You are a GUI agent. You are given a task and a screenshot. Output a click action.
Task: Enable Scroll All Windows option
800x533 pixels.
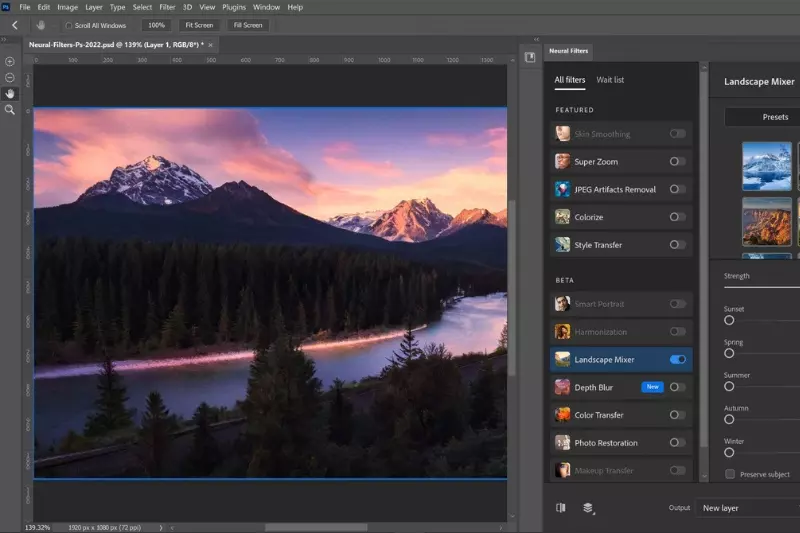point(68,25)
